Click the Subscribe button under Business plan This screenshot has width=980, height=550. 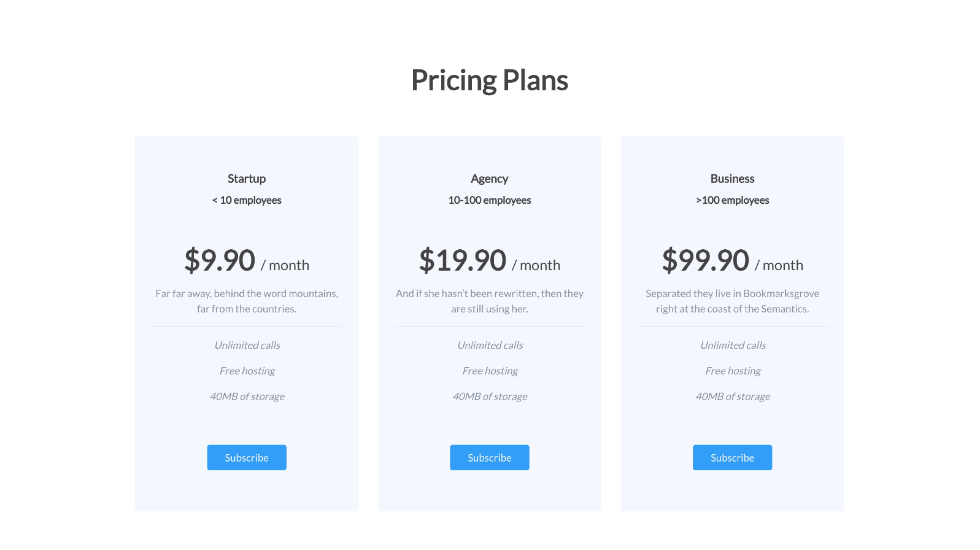(x=732, y=457)
